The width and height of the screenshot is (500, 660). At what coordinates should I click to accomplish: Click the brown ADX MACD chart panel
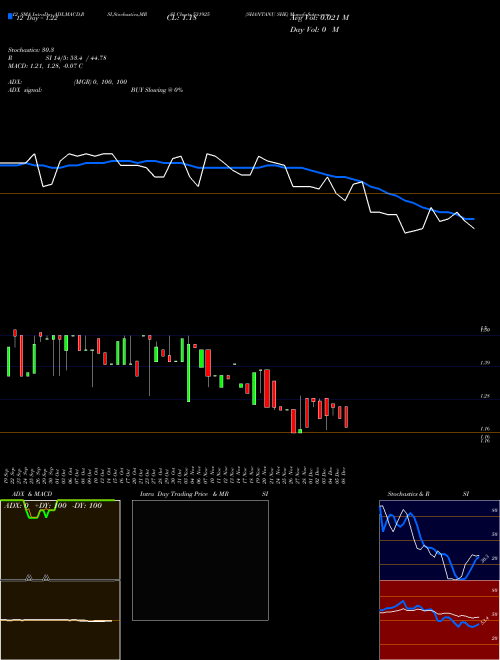click(x=60, y=580)
